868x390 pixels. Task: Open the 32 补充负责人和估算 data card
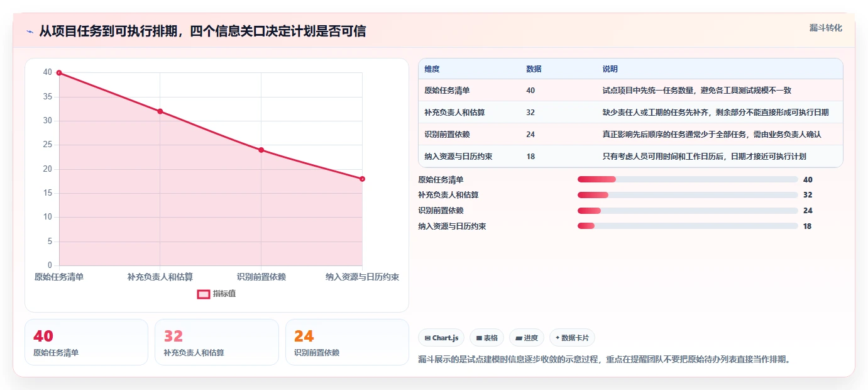click(x=217, y=342)
